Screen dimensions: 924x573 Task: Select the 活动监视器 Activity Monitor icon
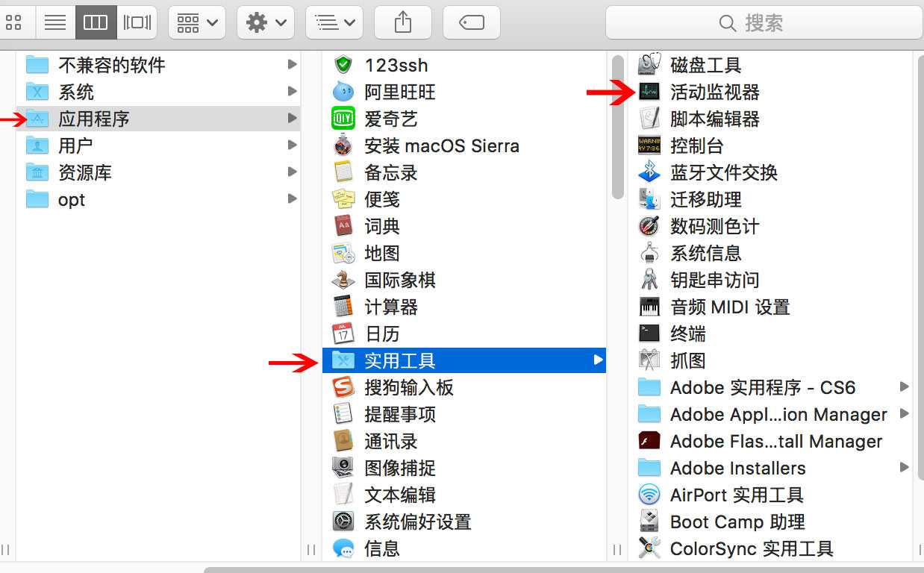pyautogui.click(x=649, y=92)
